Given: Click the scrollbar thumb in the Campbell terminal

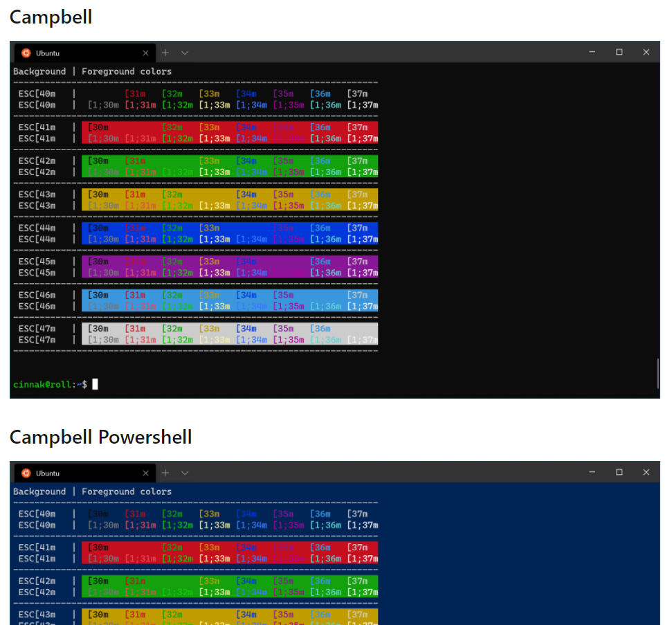Looking at the screenshot, I should [x=658, y=373].
